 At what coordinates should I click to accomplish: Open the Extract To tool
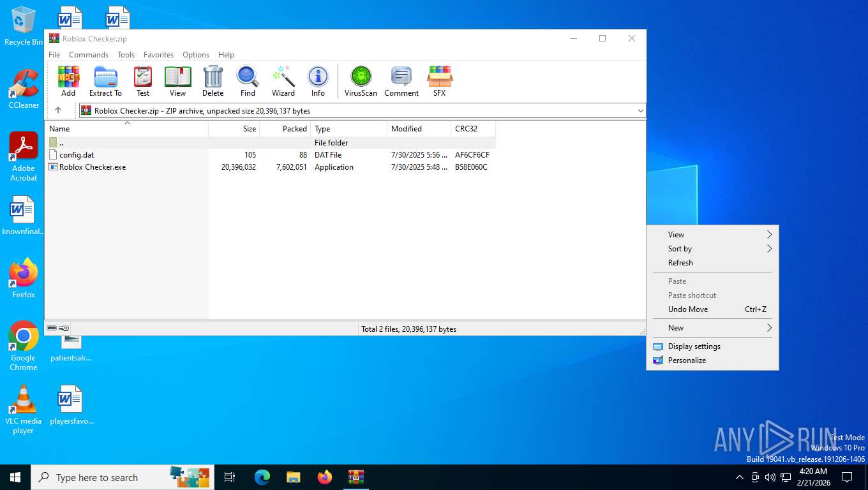click(x=105, y=81)
